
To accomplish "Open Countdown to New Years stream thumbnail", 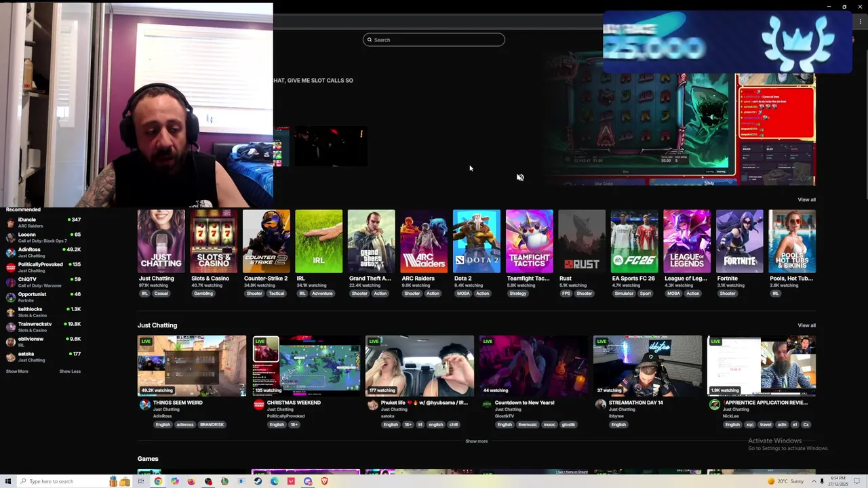I will click(x=534, y=366).
